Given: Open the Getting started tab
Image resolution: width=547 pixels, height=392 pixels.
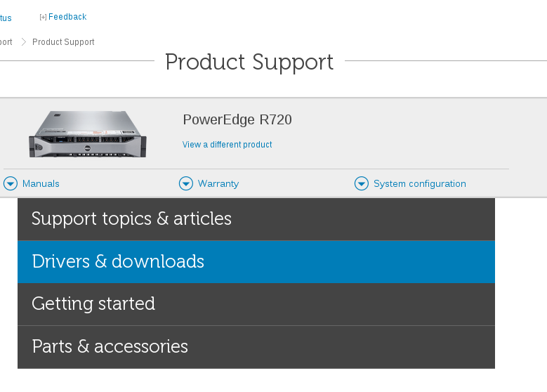Looking at the screenshot, I should click(x=256, y=304).
